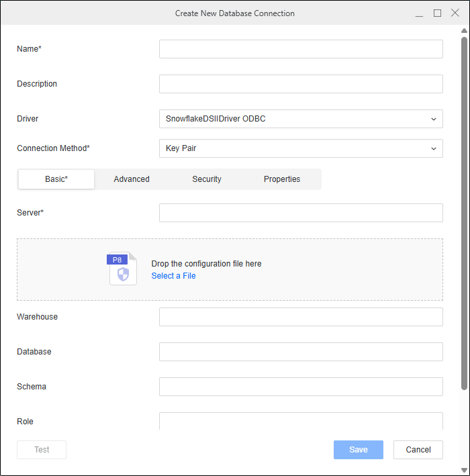
Task: Minimize the database connection dialog
Action: (419, 13)
